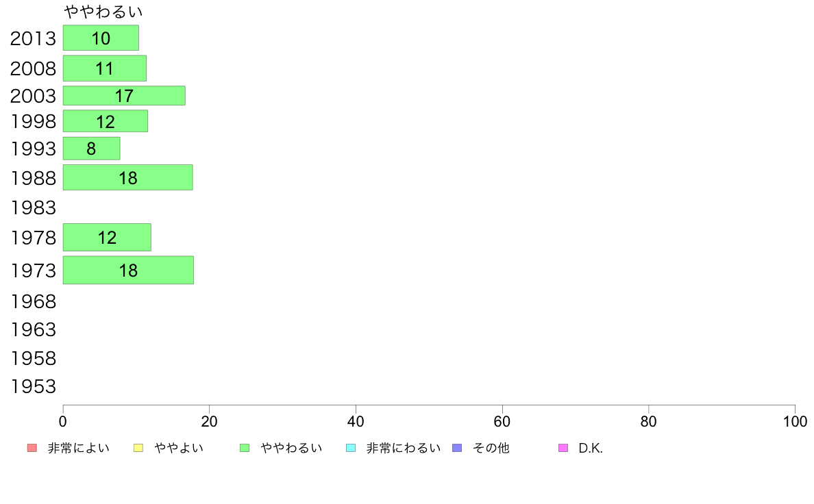
Task: Click the magenta D.K. legend swatch
Action: (563, 448)
